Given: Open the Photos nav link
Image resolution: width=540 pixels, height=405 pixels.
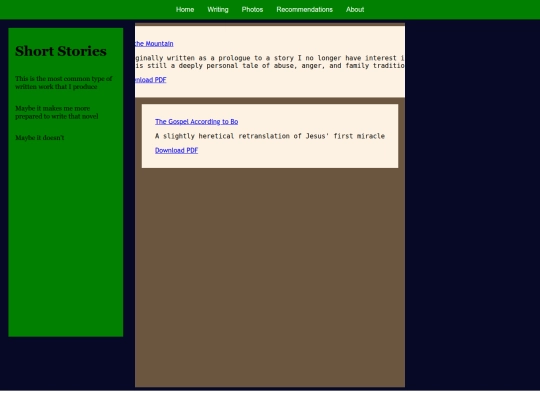Looking at the screenshot, I should (x=252, y=10).
